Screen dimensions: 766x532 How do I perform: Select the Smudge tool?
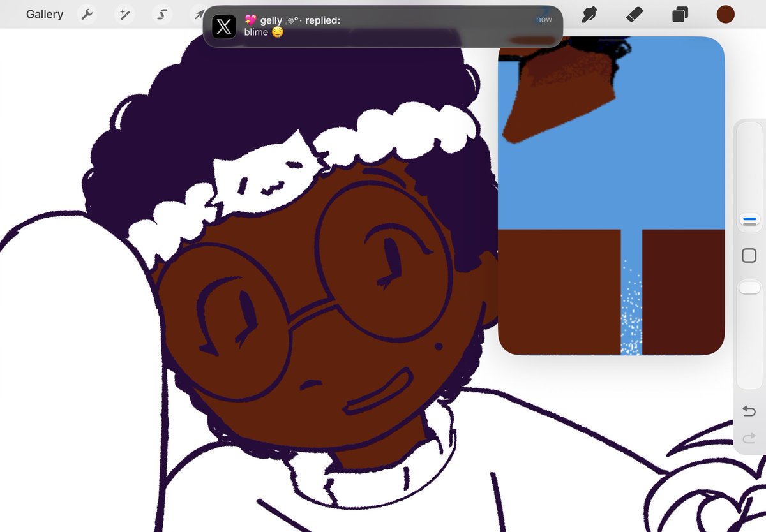tap(589, 14)
